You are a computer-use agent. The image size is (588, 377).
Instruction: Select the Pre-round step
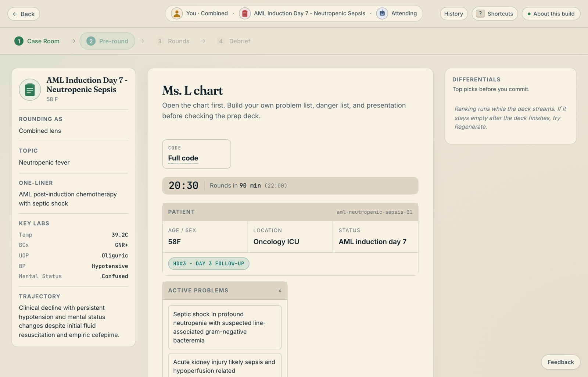click(107, 41)
